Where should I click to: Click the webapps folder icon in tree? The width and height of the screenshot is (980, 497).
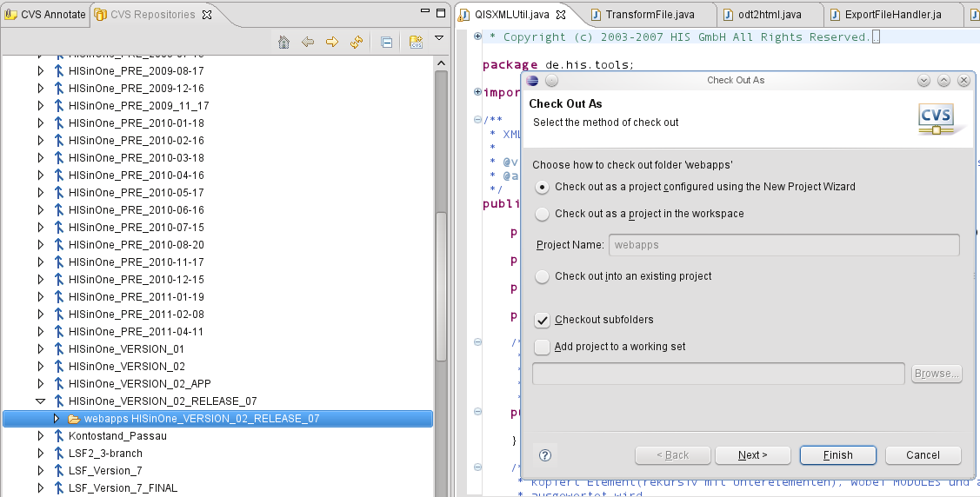point(74,419)
